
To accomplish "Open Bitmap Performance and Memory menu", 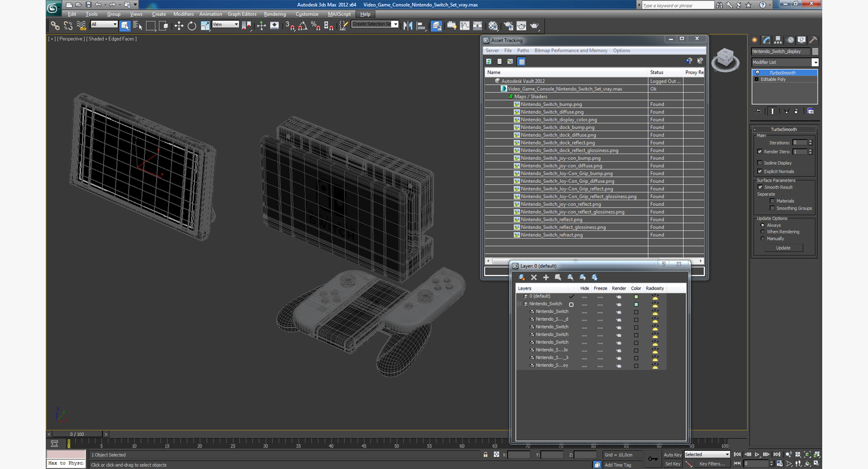I will [x=571, y=51].
